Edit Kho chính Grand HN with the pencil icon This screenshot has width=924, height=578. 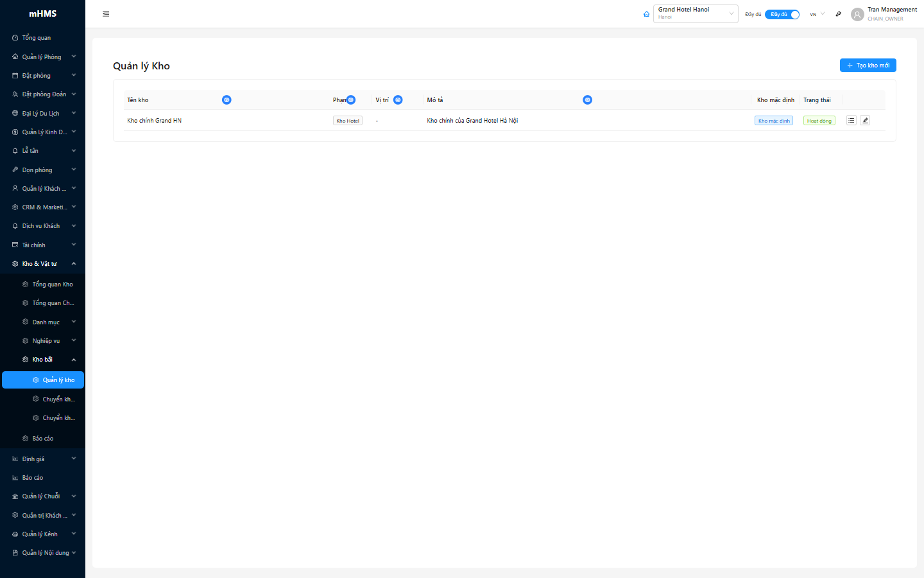click(x=865, y=120)
